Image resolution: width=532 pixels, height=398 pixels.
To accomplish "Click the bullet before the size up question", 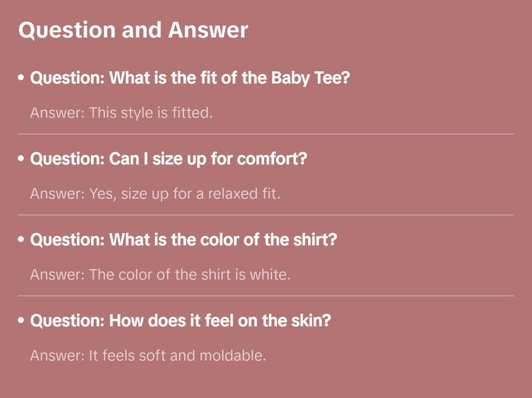I will [x=21, y=160].
